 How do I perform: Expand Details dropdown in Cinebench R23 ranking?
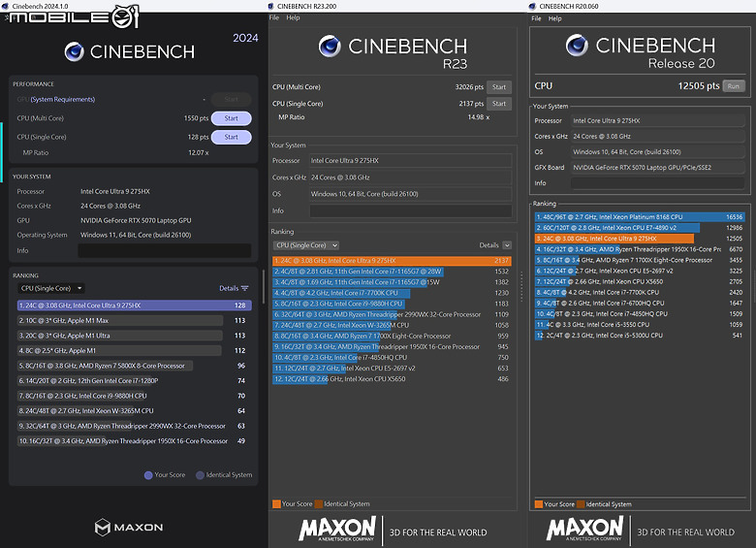[507, 245]
